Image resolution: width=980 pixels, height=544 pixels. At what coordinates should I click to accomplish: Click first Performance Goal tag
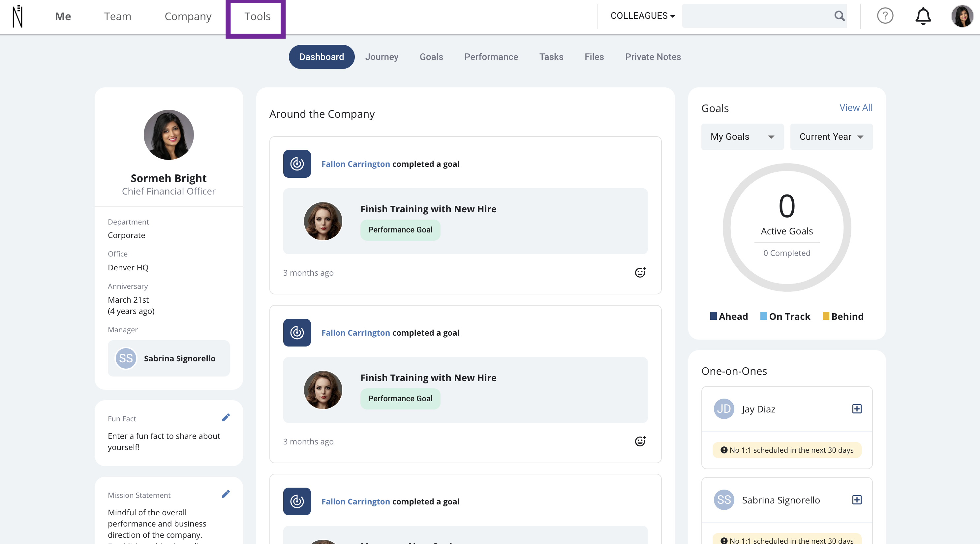tap(400, 230)
